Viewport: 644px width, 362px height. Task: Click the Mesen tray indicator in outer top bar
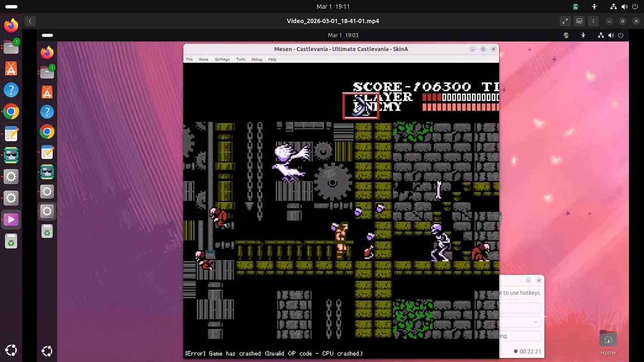coord(576,7)
